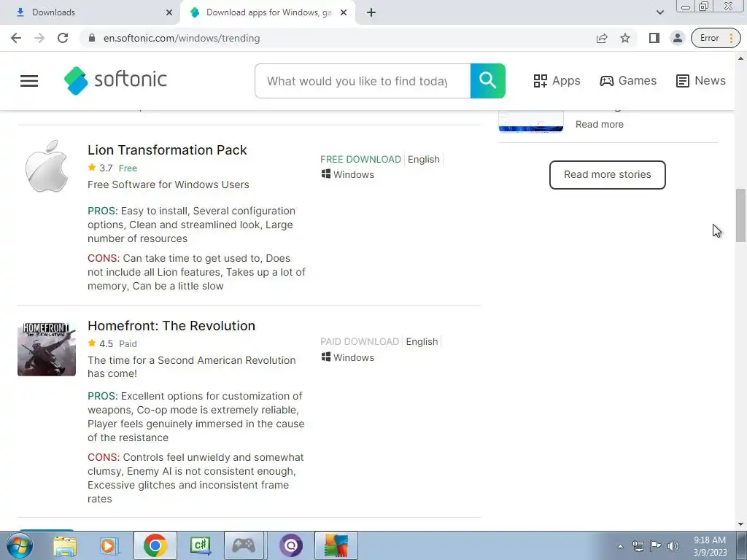Show hidden system tray icons
The image size is (747, 560).
tap(620, 547)
